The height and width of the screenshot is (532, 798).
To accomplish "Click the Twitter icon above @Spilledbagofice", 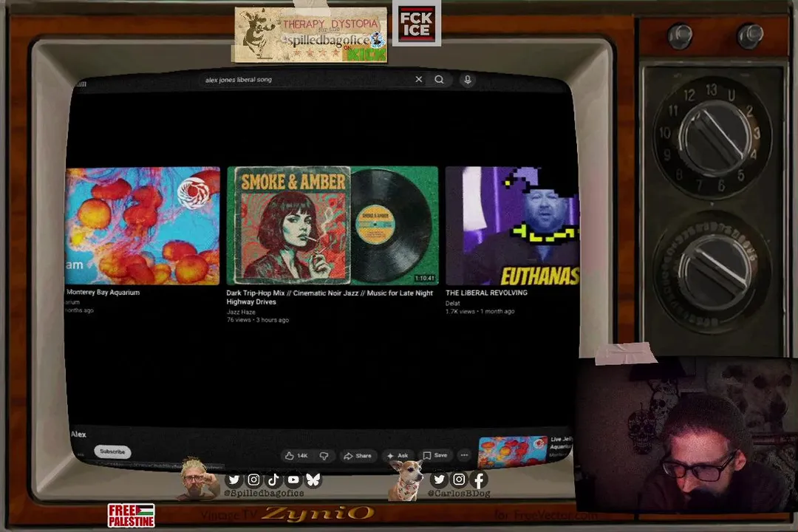I will (233, 480).
